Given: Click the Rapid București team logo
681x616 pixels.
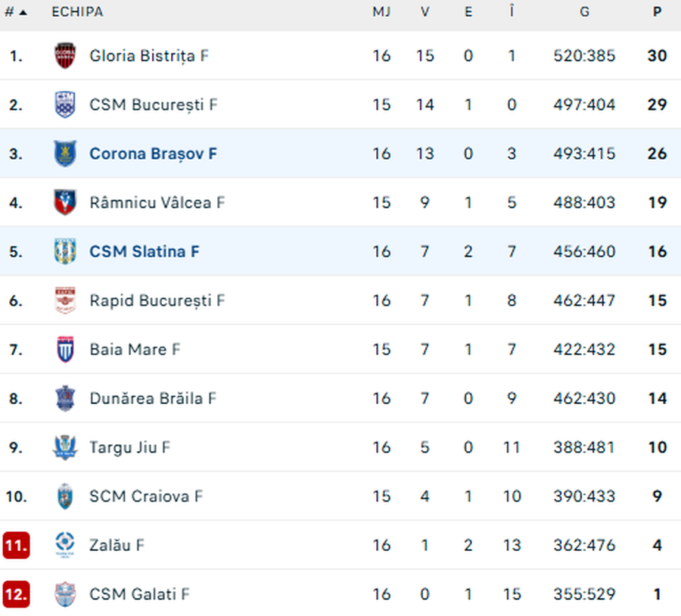Looking at the screenshot, I should coord(65,300).
